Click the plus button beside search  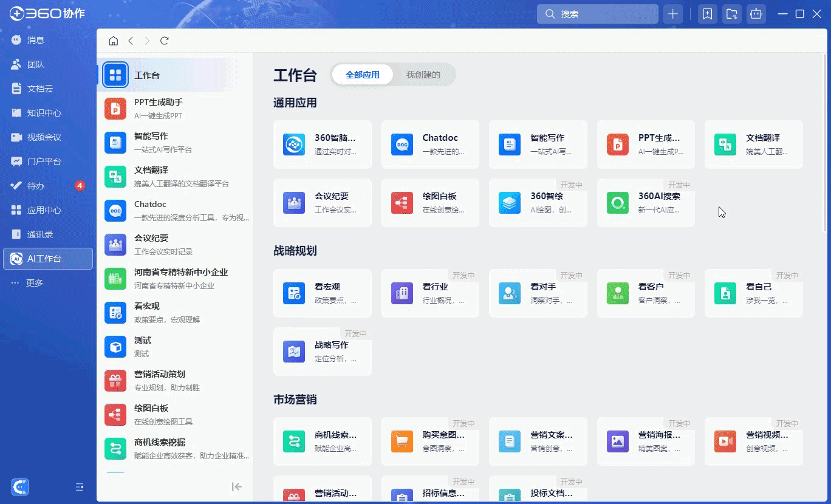pos(673,14)
